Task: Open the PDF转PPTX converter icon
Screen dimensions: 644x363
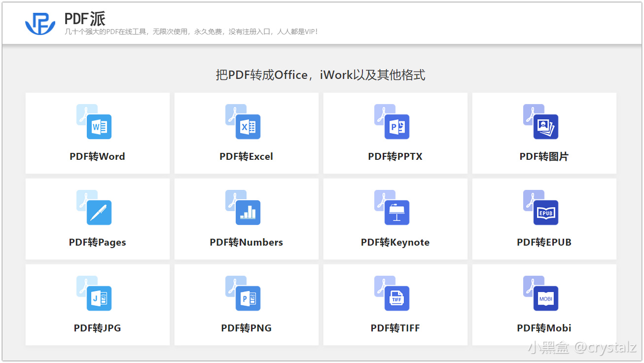Action: pyautogui.click(x=392, y=122)
